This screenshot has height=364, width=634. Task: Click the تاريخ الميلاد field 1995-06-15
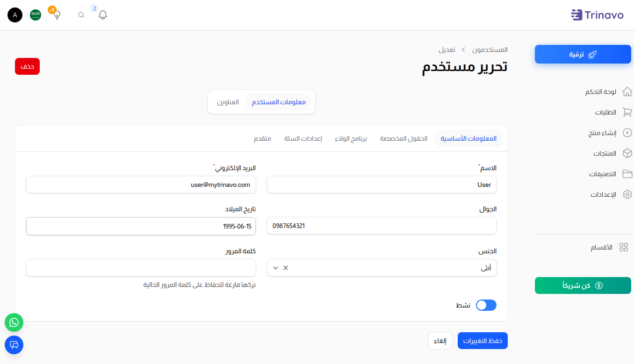[x=141, y=226]
